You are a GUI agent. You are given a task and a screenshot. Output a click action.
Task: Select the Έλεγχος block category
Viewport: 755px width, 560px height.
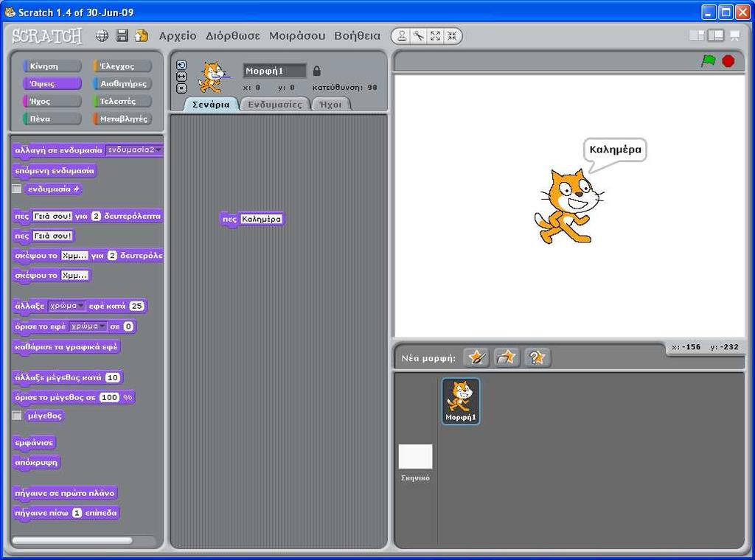pos(122,66)
